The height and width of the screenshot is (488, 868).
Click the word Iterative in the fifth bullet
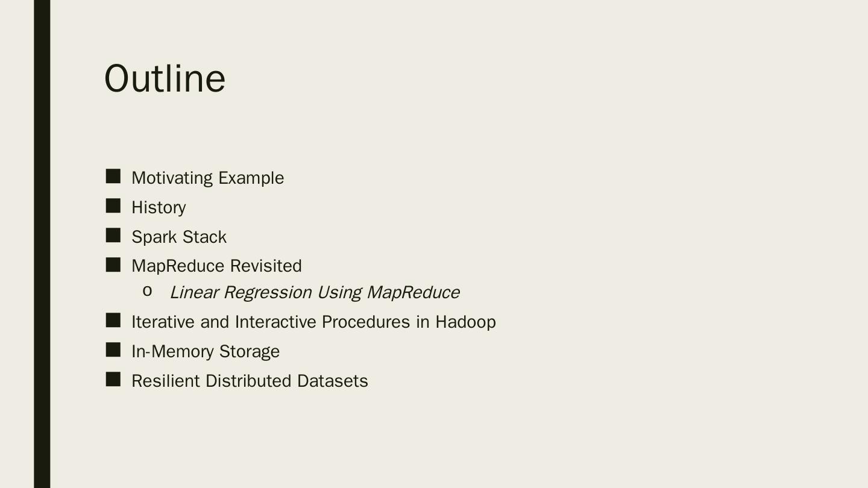pyautogui.click(x=163, y=322)
